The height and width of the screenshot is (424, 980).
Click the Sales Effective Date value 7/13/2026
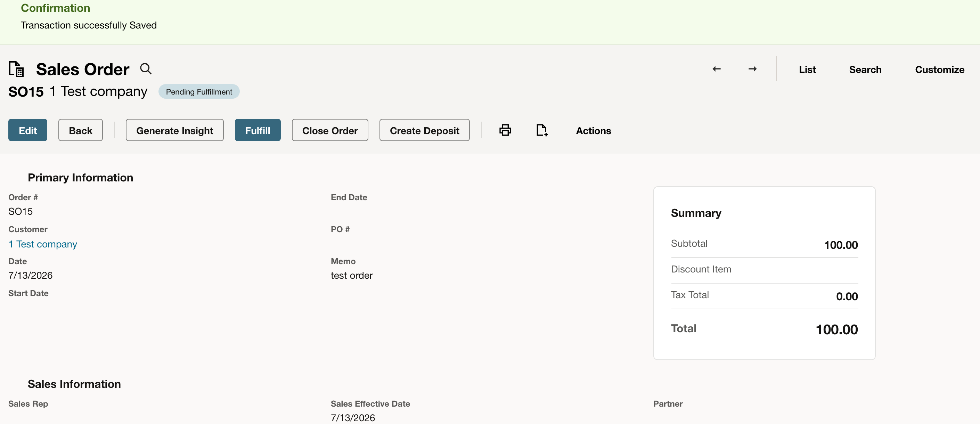click(353, 417)
